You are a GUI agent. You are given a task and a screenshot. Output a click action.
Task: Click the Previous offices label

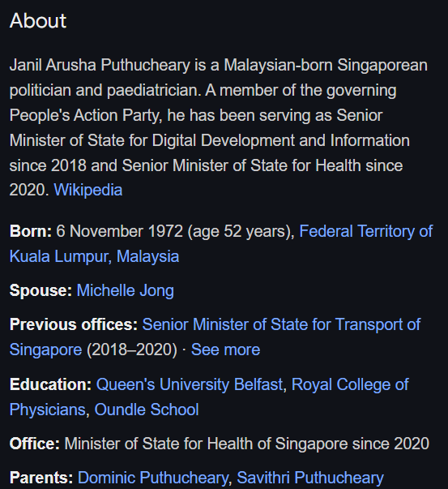[x=74, y=324]
